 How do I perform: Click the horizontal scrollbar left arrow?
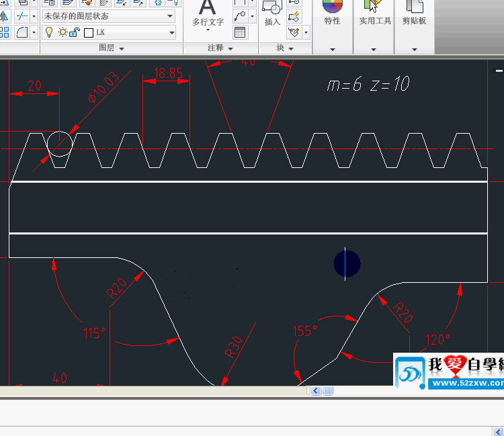317,390
